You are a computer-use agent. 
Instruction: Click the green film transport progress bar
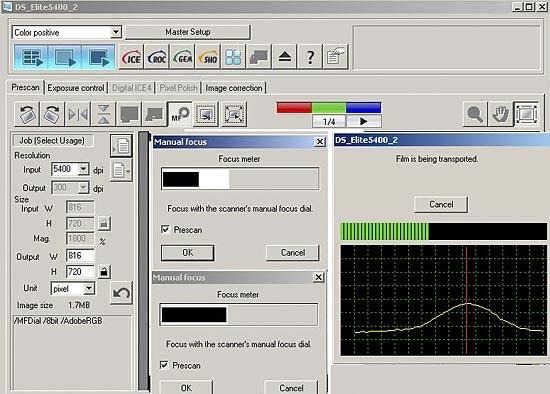[x=444, y=232]
